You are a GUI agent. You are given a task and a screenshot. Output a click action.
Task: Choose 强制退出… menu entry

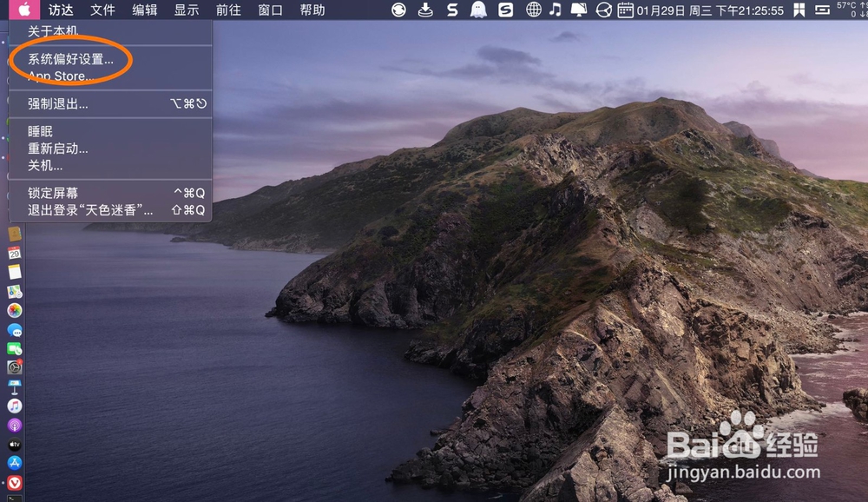(x=111, y=103)
